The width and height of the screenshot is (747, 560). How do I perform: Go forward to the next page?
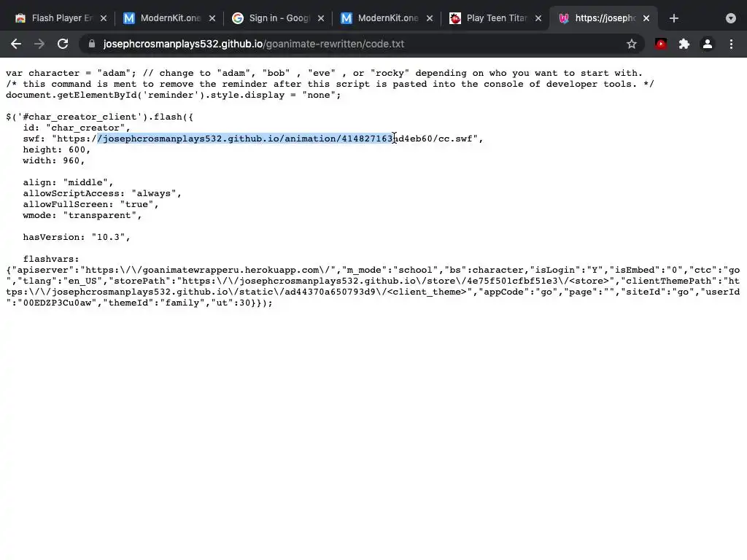coord(39,44)
